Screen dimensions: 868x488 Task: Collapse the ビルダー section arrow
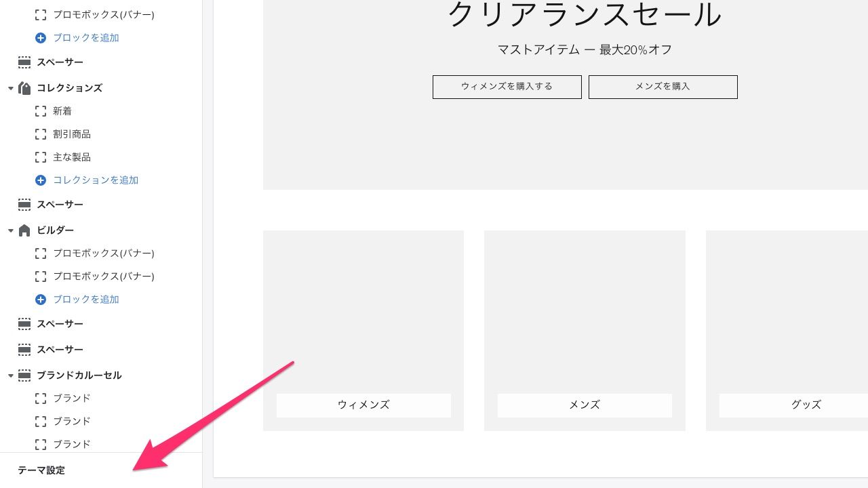point(11,230)
